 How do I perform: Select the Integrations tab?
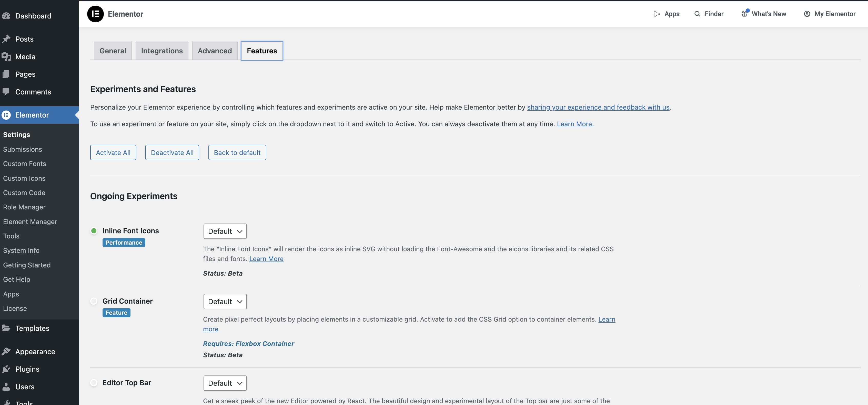(162, 51)
